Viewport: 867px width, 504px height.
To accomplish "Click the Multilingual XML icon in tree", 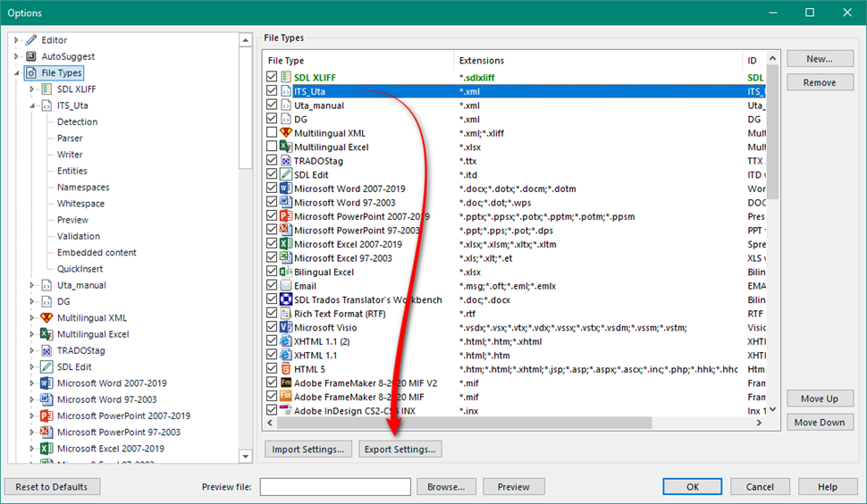I will 47,318.
